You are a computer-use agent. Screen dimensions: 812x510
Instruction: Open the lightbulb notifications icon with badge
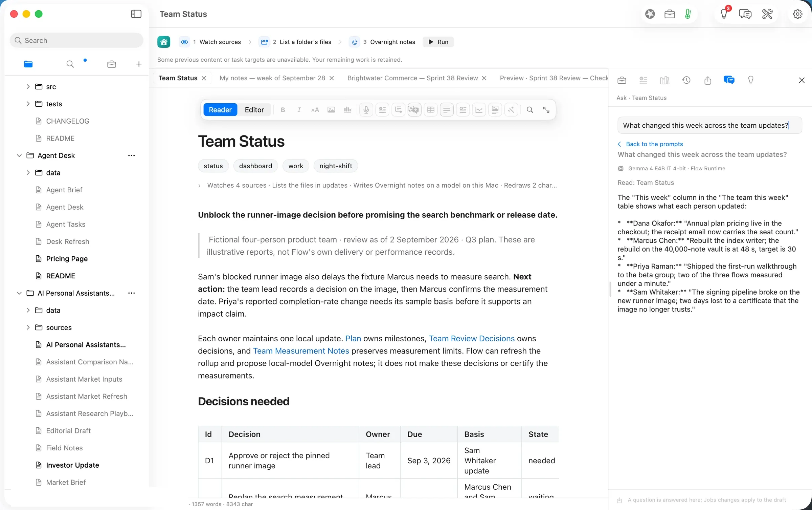pyautogui.click(x=724, y=14)
